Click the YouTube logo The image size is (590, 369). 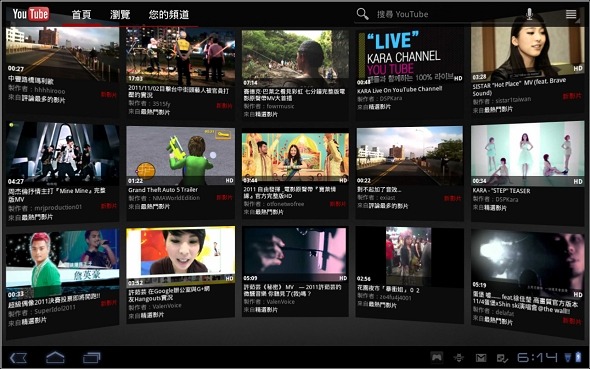pos(30,14)
